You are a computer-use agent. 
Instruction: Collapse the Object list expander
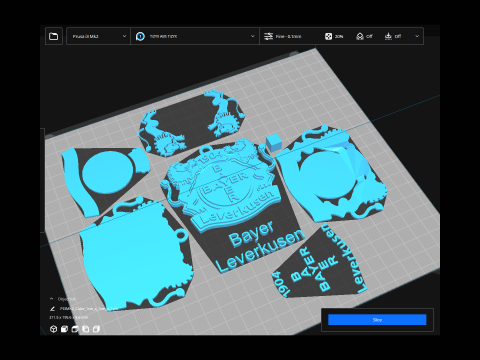click(x=51, y=299)
